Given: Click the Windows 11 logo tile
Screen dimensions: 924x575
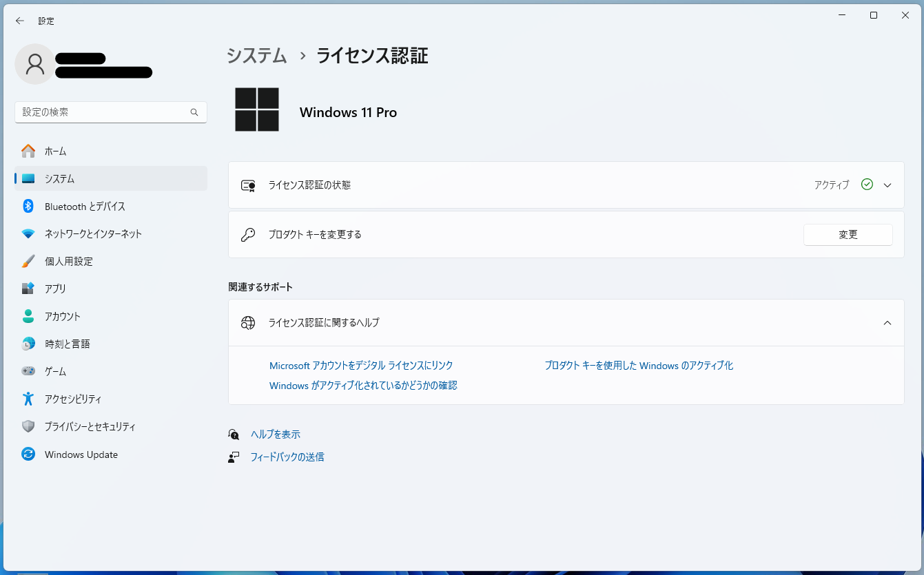Looking at the screenshot, I should tap(257, 109).
